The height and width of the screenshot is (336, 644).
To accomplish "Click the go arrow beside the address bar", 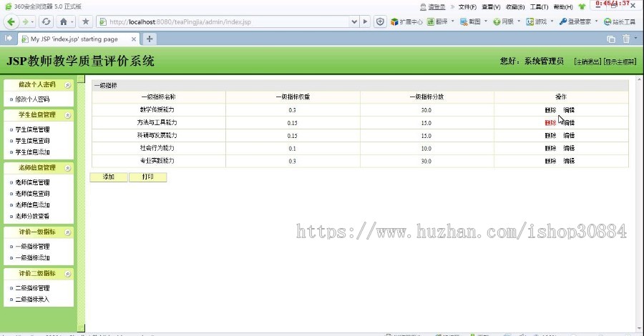I will click(365, 21).
